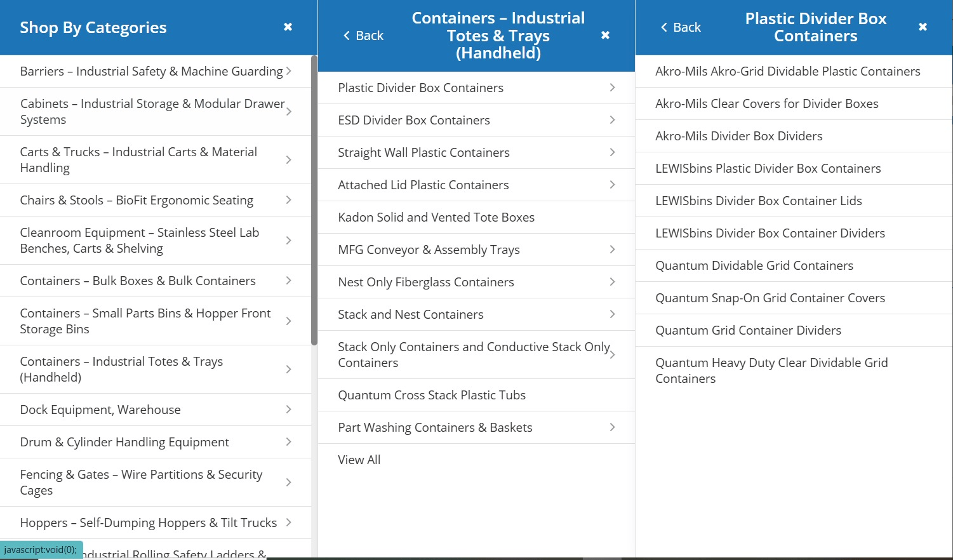The image size is (953, 560).
Task: Click chevron beside Stack and Nest Containers
Action: click(612, 314)
